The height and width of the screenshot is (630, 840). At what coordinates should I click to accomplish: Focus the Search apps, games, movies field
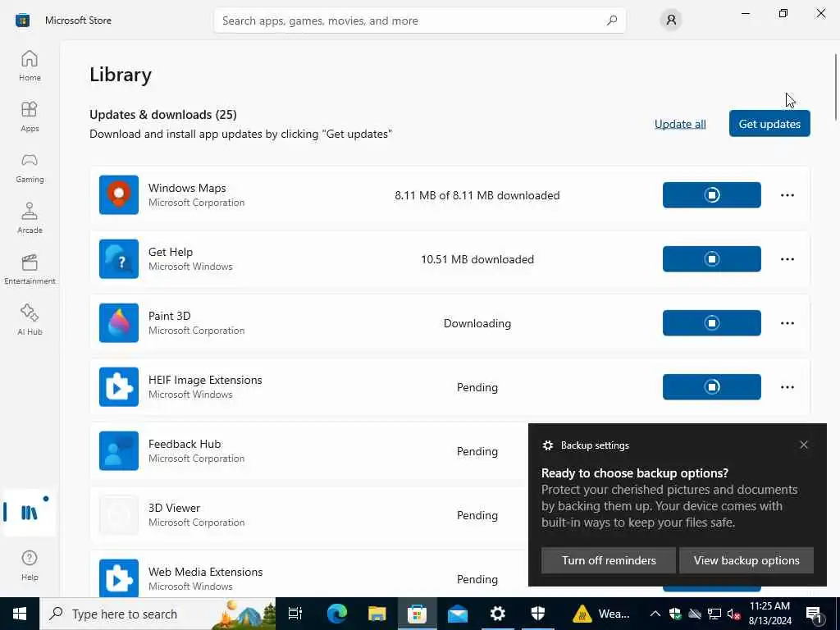[x=419, y=21]
